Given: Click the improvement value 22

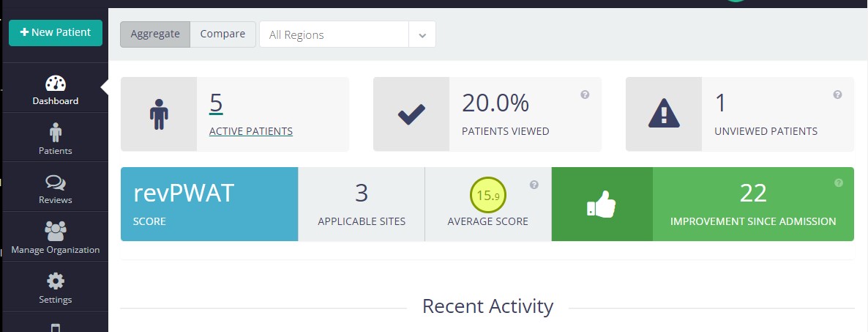Looking at the screenshot, I should point(753,193).
